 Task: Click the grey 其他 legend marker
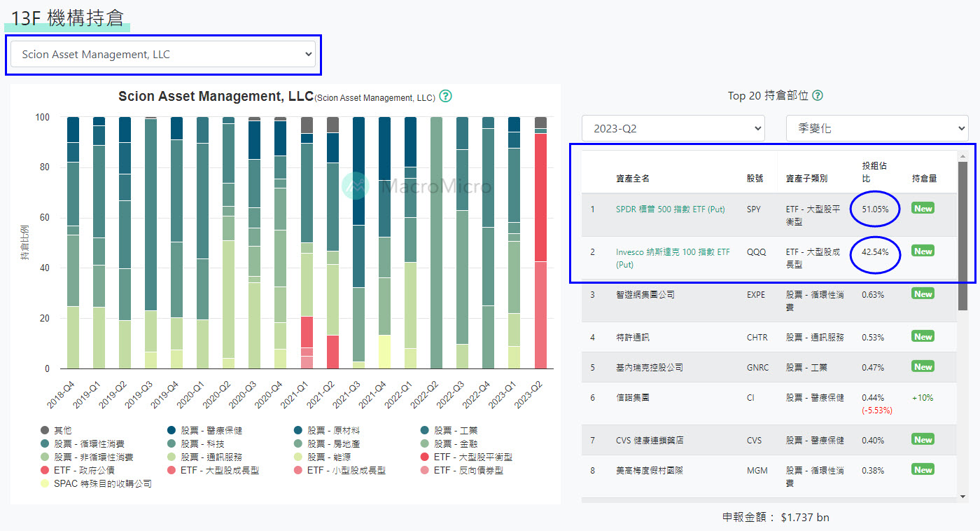point(45,431)
